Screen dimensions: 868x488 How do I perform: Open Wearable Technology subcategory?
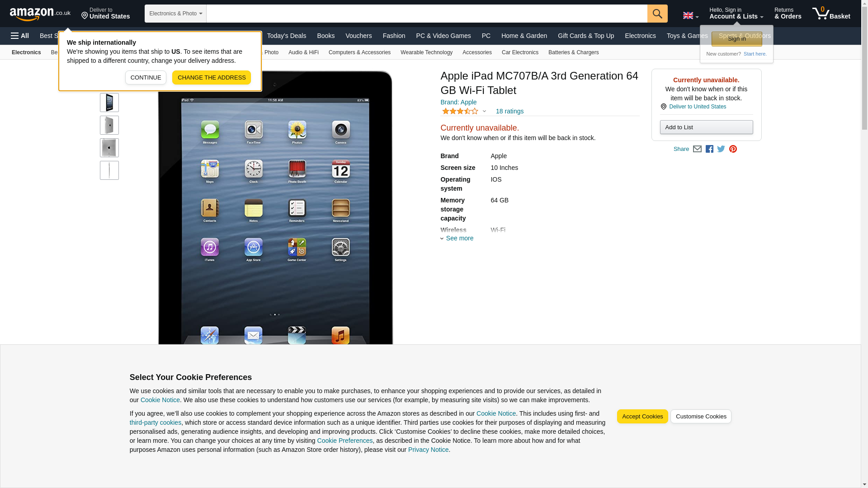point(426,52)
